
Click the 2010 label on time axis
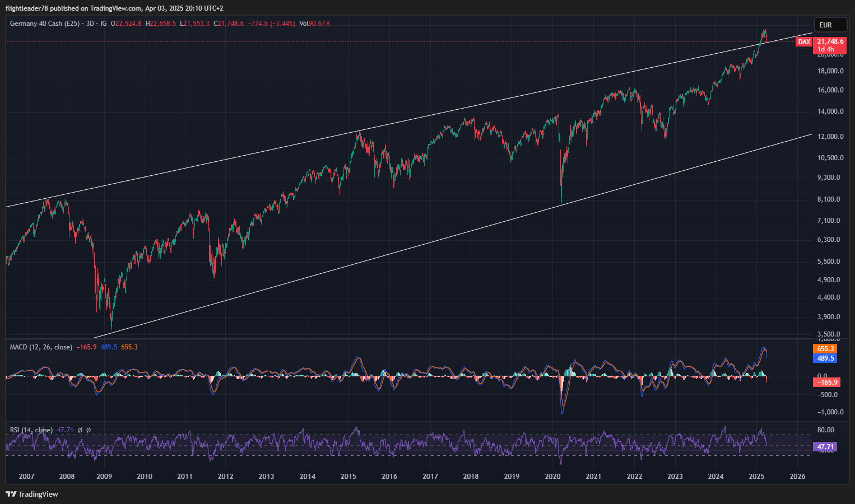pos(145,477)
